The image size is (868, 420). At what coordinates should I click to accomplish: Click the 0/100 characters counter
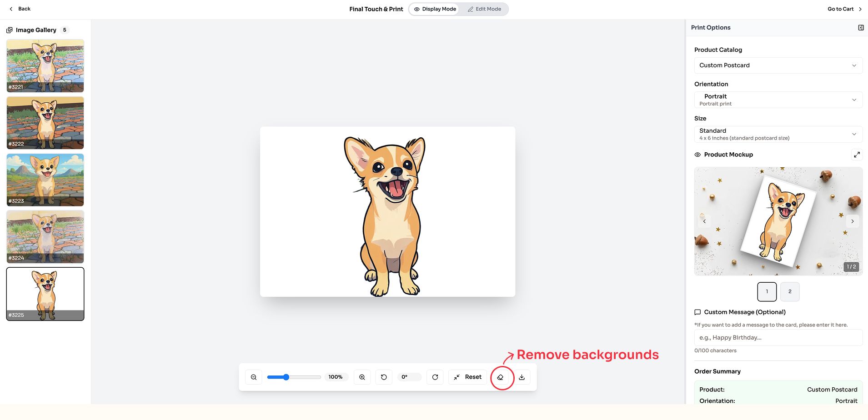tap(715, 351)
